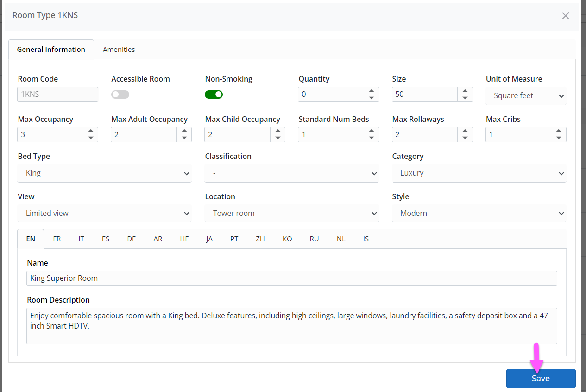The height and width of the screenshot is (392, 586).
Task: Click the Standard Num Beds field
Action: pos(331,135)
